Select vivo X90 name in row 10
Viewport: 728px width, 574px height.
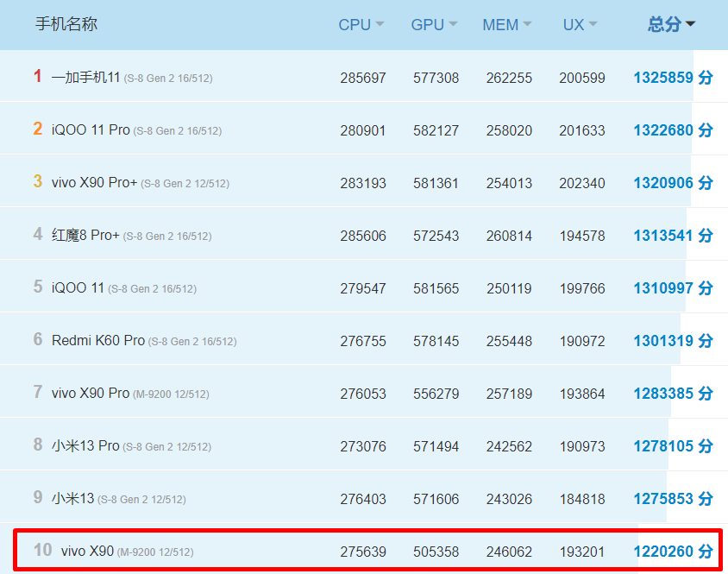[x=87, y=552]
